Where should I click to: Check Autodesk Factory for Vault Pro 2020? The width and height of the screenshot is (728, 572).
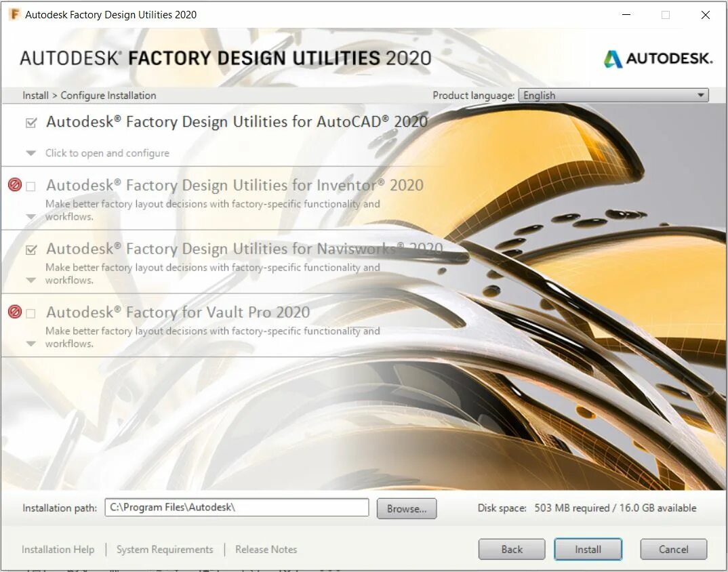[31, 314]
